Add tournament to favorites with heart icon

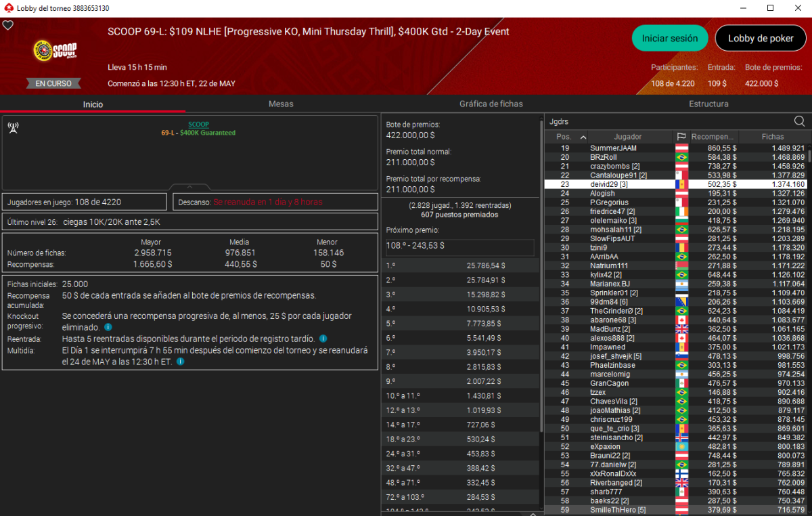click(8, 25)
